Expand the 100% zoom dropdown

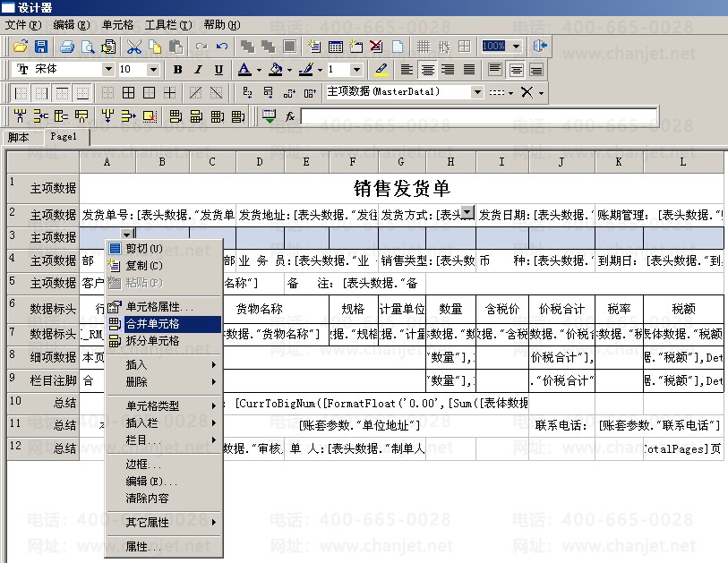[x=517, y=47]
